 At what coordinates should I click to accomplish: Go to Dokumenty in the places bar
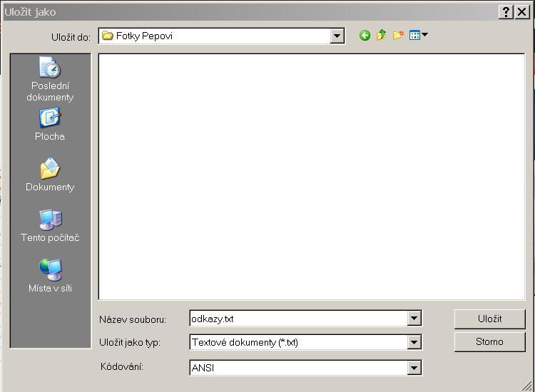[x=50, y=175]
